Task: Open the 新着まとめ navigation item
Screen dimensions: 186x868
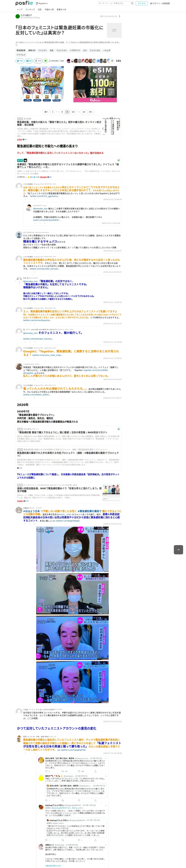Action: (x=61, y=9)
